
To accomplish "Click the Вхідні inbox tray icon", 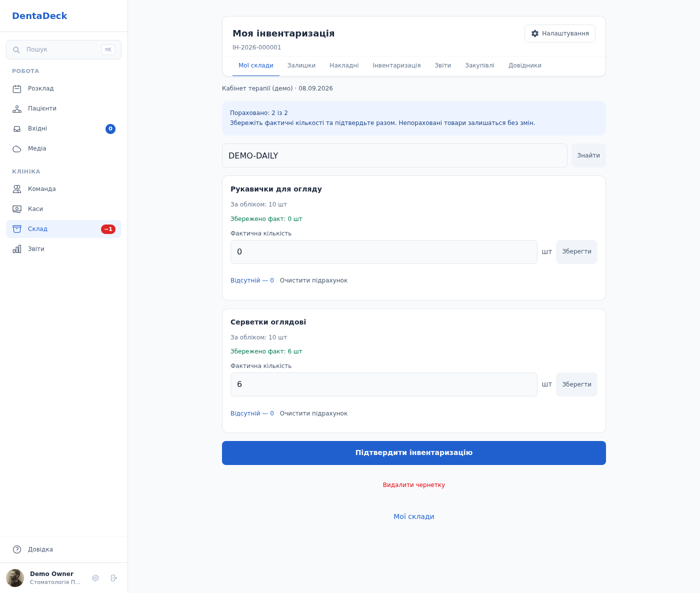I will [x=17, y=129].
